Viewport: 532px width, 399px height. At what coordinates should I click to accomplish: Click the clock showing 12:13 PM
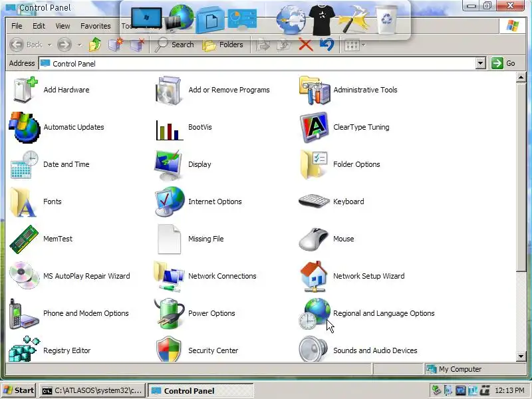pos(509,390)
